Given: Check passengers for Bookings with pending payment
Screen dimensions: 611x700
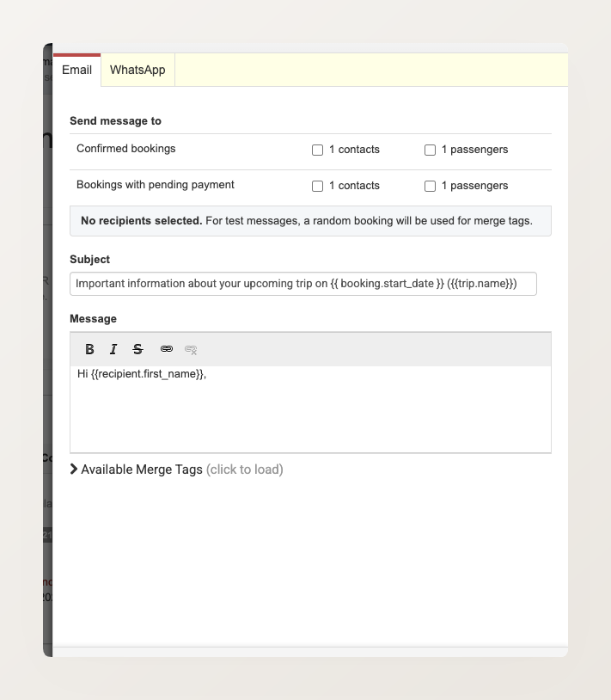Looking at the screenshot, I should point(430,186).
